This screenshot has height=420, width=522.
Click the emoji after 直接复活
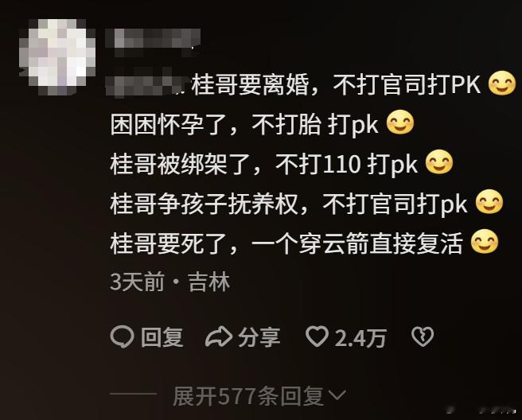485,241
